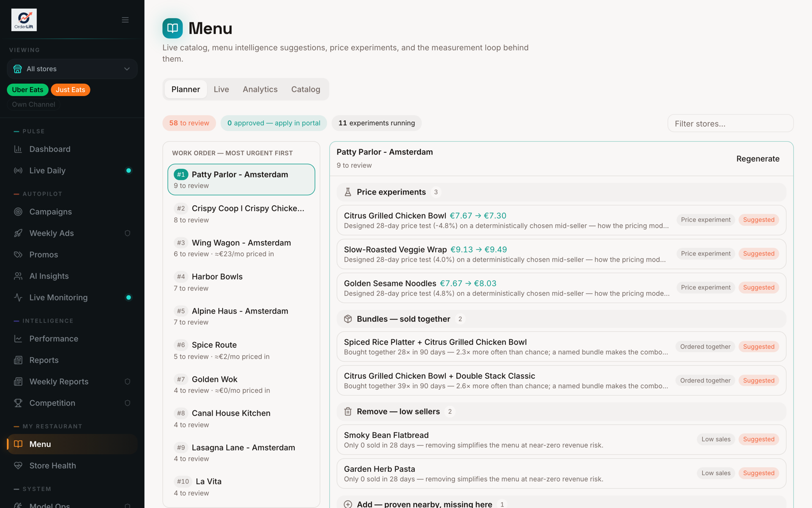Click the OrderLift logo
Image resolution: width=812 pixels, height=508 pixels.
coord(24,20)
